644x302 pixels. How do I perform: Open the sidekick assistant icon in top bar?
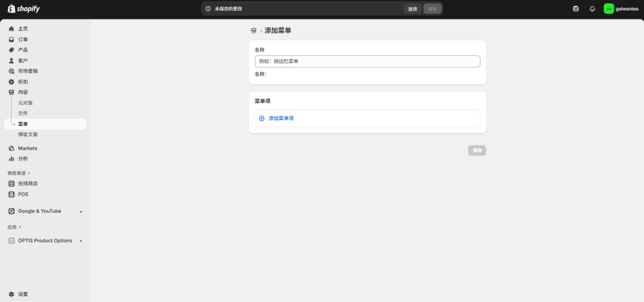pos(576,9)
